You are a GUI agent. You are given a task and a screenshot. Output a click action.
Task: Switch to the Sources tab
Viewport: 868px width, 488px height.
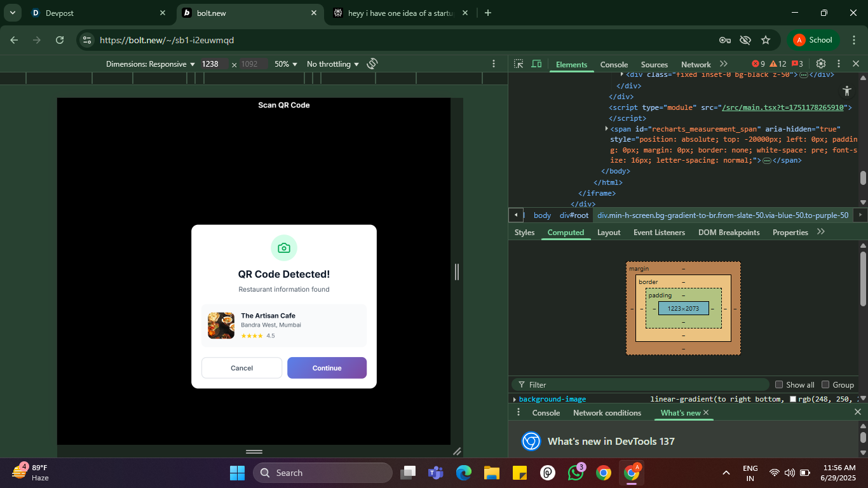tap(654, 64)
